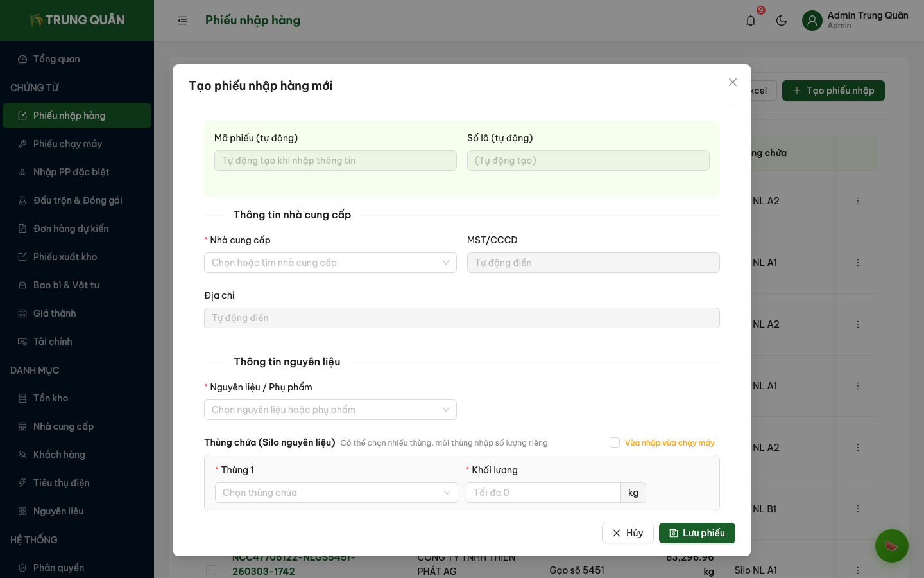Screen dimensions: 924x578
Task: Open the notification bell with 9 alerts
Action: tap(750, 20)
